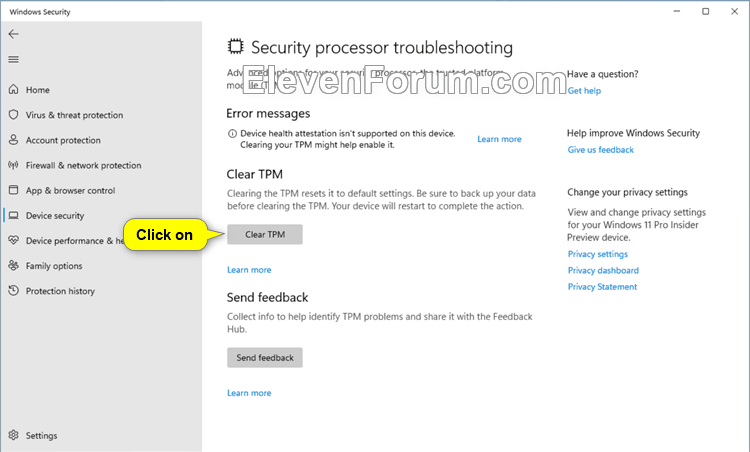Open the hamburger navigation menu

(13, 59)
